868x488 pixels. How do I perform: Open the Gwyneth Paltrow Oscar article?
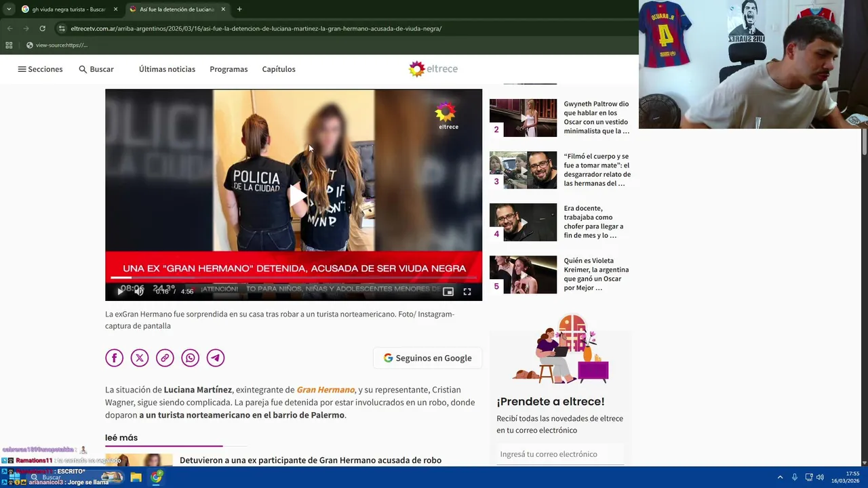tap(597, 117)
